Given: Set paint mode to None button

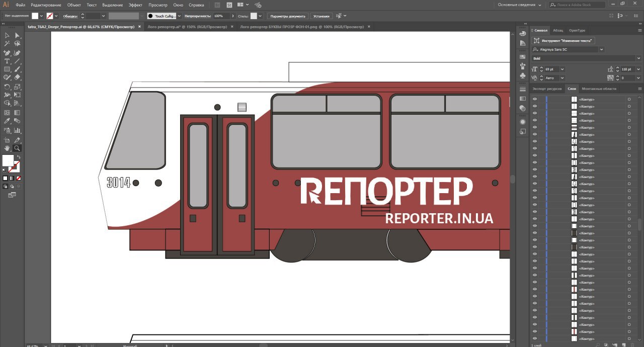Looking at the screenshot, I should [19, 178].
